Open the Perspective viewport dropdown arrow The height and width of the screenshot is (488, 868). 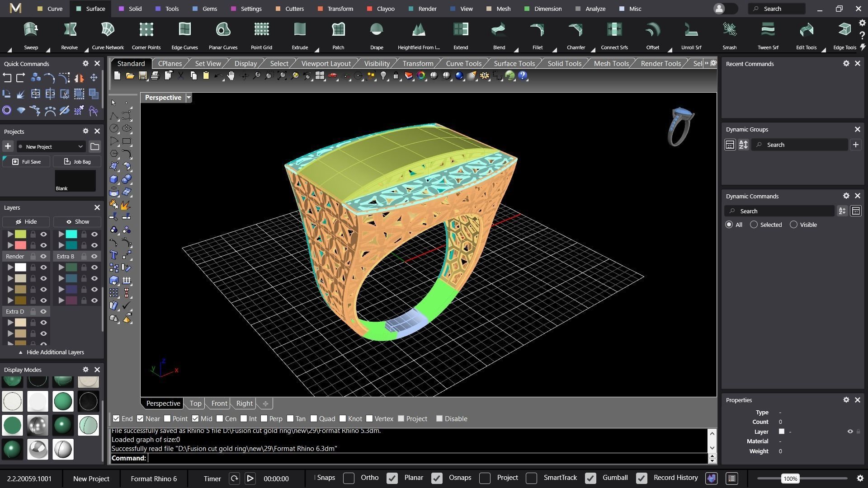[189, 98]
